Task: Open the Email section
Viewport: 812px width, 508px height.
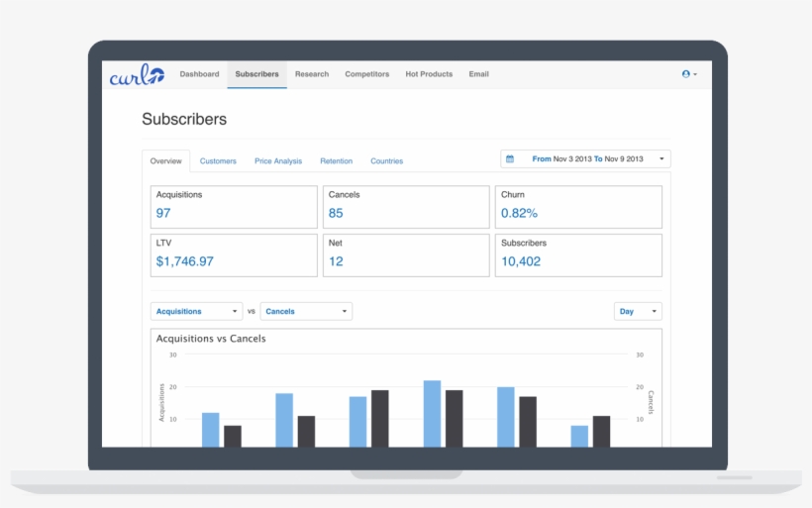Action: pyautogui.click(x=478, y=74)
